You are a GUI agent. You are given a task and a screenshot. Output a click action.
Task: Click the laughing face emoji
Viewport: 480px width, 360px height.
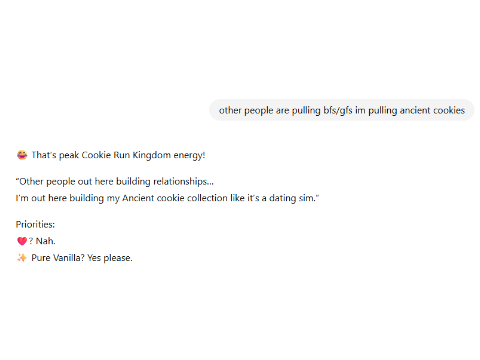click(22, 155)
